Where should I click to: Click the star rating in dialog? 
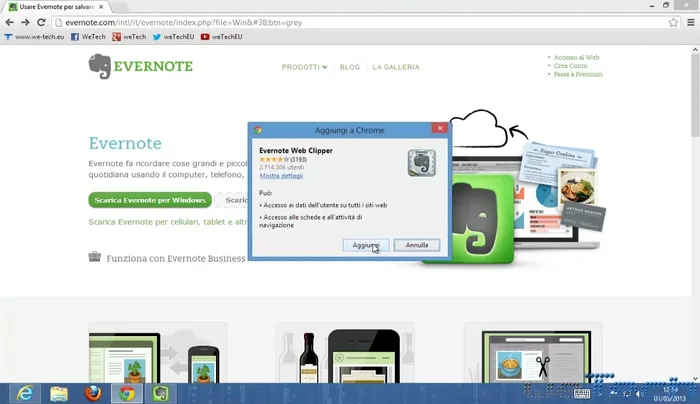click(274, 159)
